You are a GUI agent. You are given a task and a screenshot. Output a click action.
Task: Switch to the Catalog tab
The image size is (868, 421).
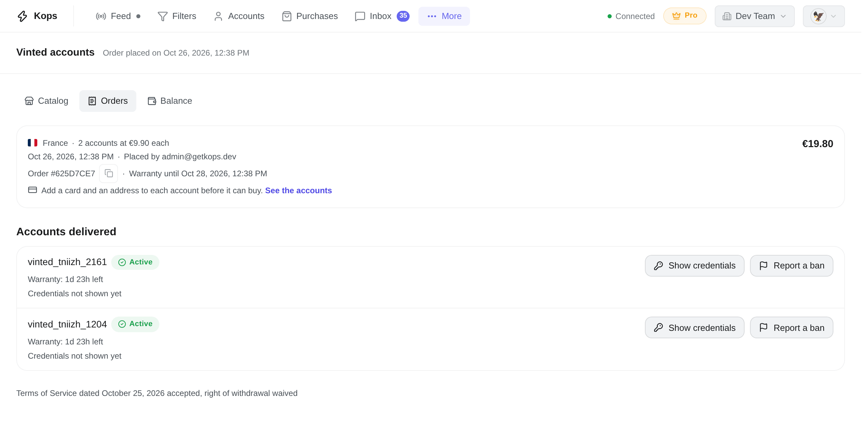coord(46,101)
